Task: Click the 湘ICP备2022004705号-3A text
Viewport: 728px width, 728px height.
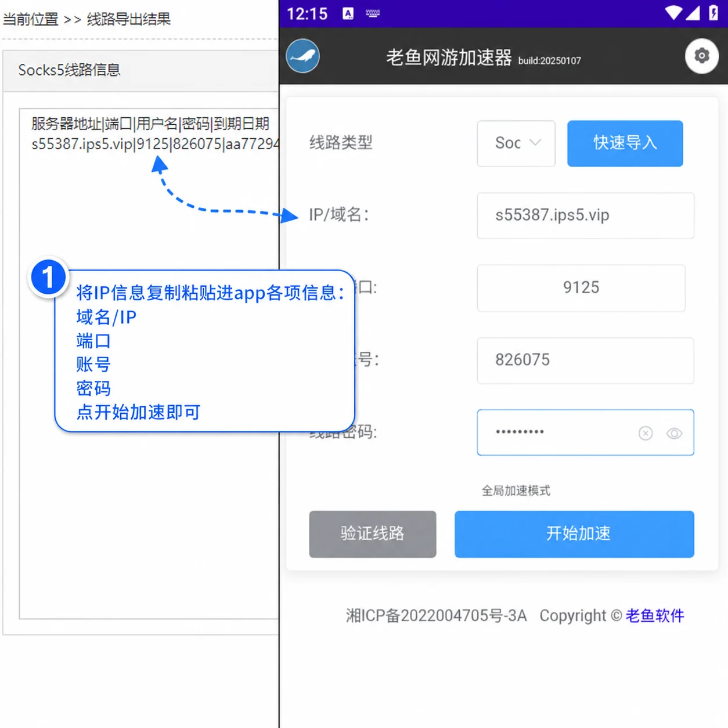Action: tap(437, 615)
